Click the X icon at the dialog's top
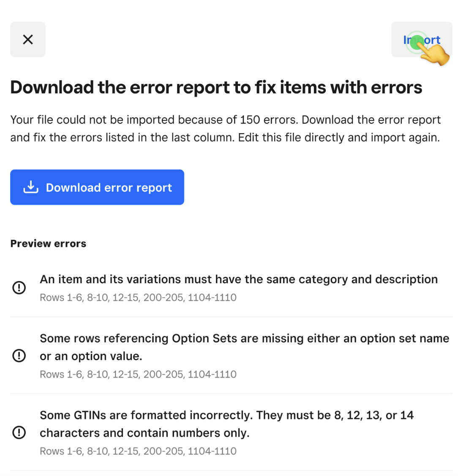The width and height of the screenshot is (458, 476). (x=28, y=39)
